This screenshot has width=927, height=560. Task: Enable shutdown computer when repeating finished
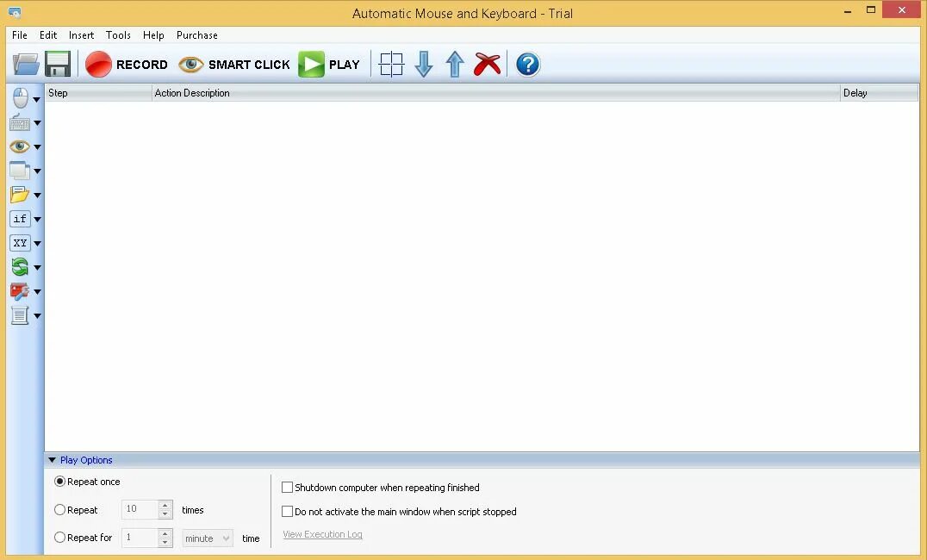pos(288,488)
